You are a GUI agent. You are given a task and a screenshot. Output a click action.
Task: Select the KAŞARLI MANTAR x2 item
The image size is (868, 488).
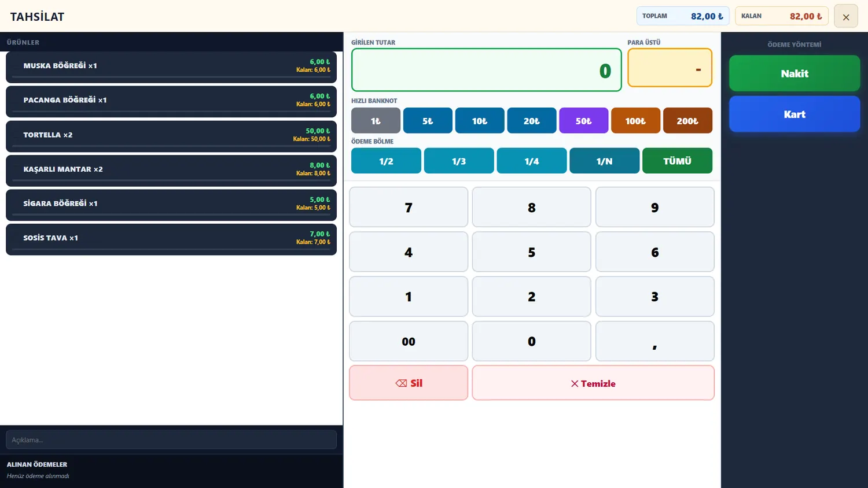click(x=171, y=171)
